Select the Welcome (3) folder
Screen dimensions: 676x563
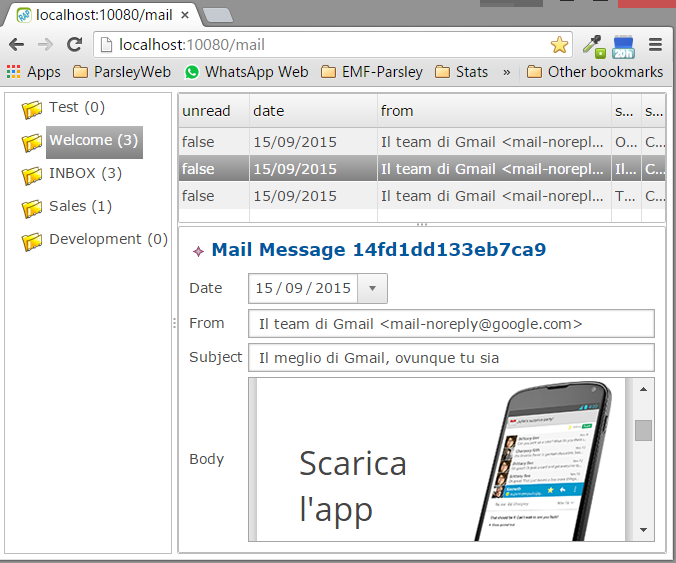click(94, 141)
